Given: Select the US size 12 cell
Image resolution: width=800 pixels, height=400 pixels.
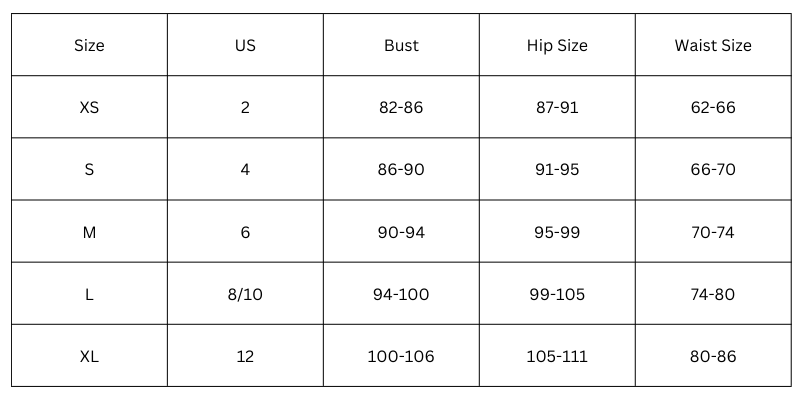Looking at the screenshot, I should coord(245,356).
